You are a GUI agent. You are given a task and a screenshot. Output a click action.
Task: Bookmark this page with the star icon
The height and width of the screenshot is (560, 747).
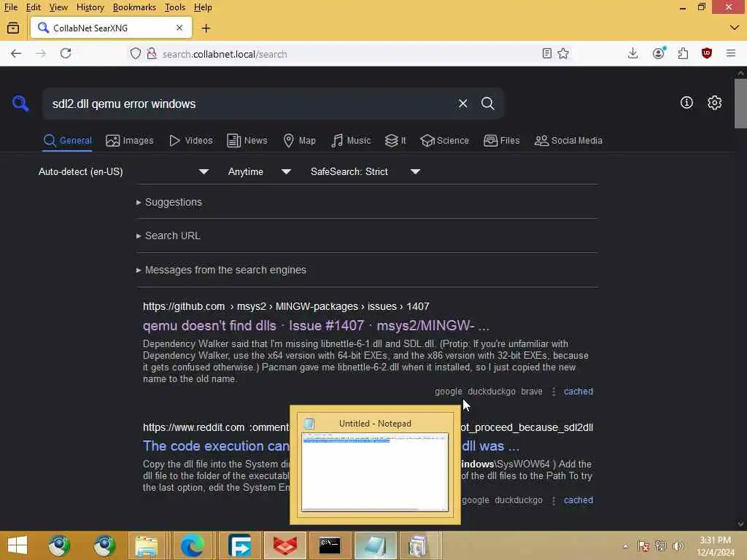(x=563, y=53)
